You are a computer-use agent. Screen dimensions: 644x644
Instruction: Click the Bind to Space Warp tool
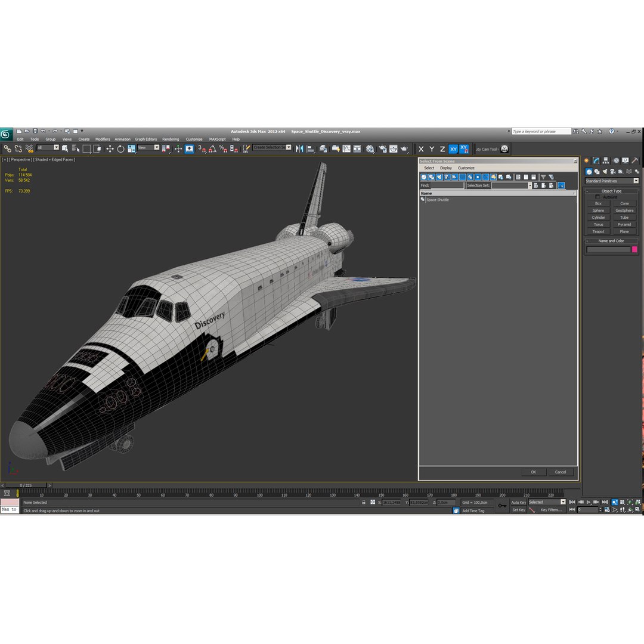coord(29,148)
